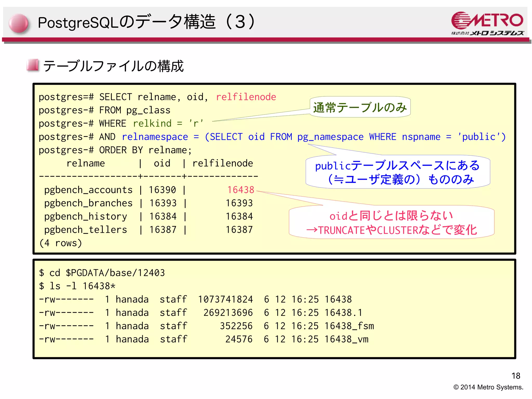Click the blue relnamespace subquery text

pyautogui.click(x=314, y=137)
